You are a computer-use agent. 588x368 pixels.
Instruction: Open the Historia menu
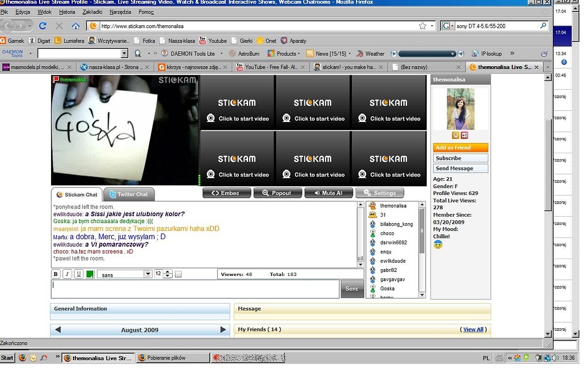click(67, 12)
